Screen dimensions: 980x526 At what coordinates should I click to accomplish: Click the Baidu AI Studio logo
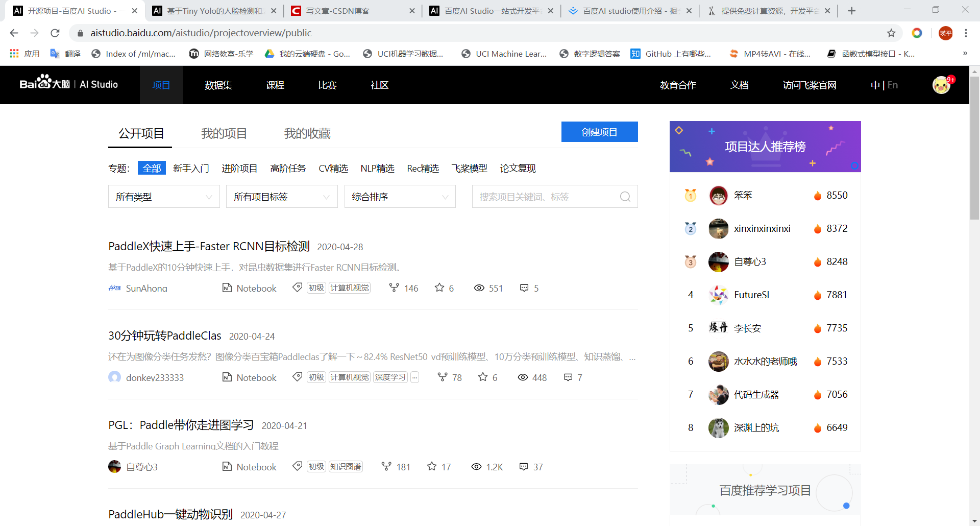[x=69, y=83]
